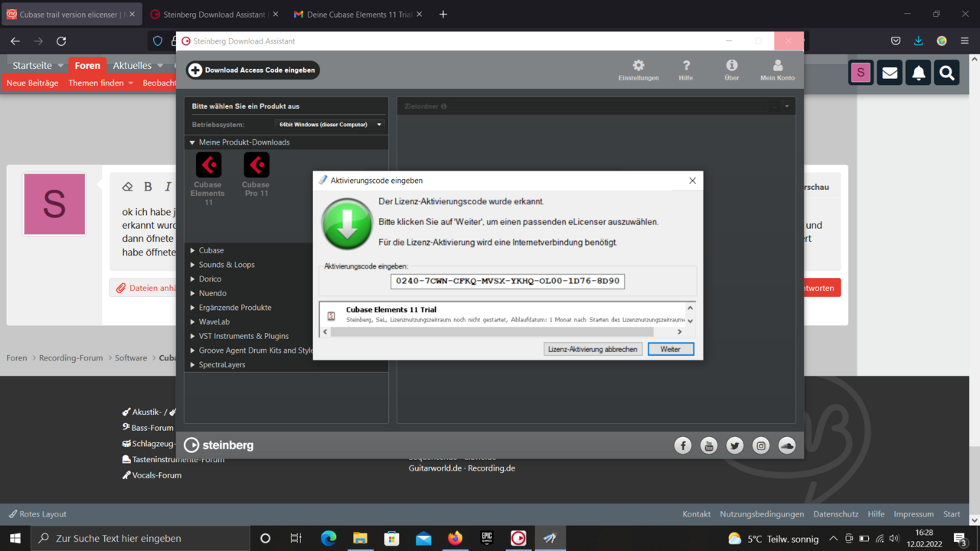This screenshot has height=551, width=980.
Task: Toggle bold formatting in forum editor
Action: coord(148,187)
